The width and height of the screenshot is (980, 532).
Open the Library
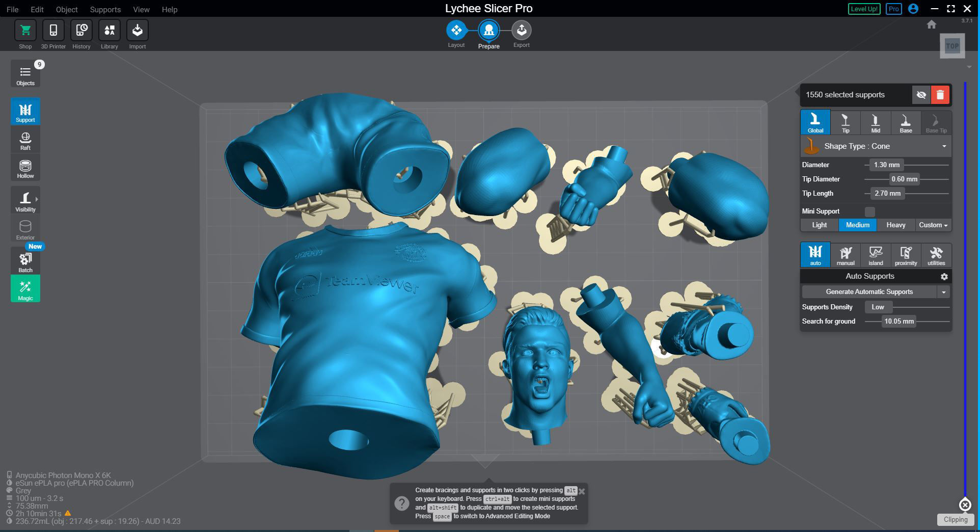coord(109,31)
